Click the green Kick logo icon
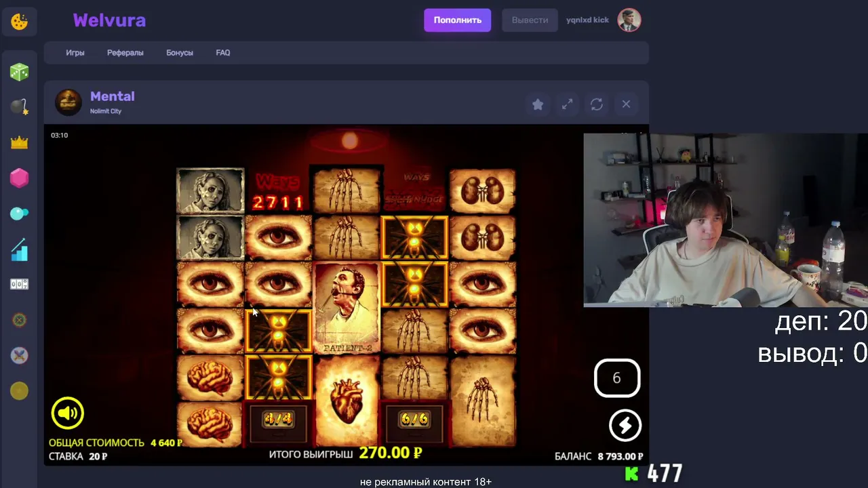Screen dimensions: 868x488 click(631, 473)
